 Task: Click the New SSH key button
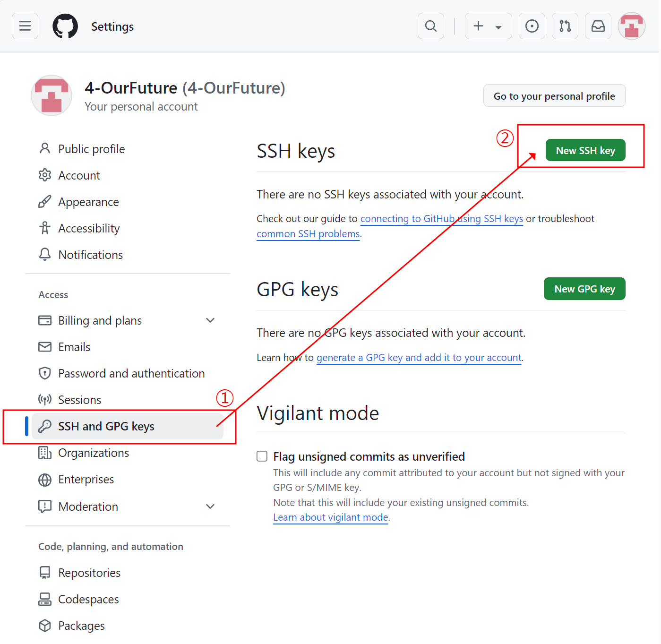pos(585,150)
